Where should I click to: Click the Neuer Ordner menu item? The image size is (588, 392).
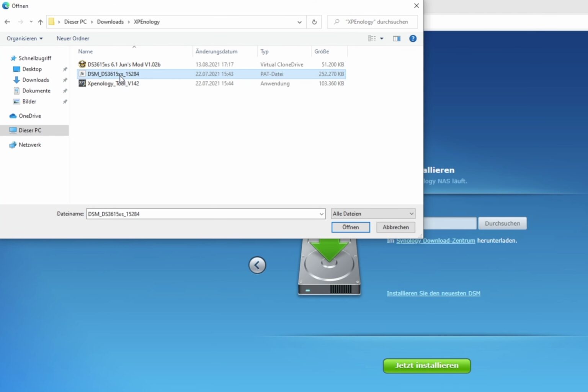(x=72, y=38)
